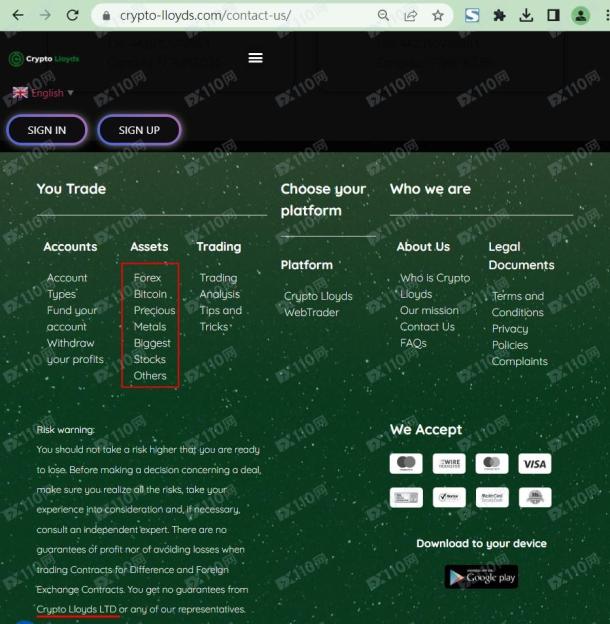The height and width of the screenshot is (624, 610).
Task: Open the Others assets link
Action: coord(150,376)
